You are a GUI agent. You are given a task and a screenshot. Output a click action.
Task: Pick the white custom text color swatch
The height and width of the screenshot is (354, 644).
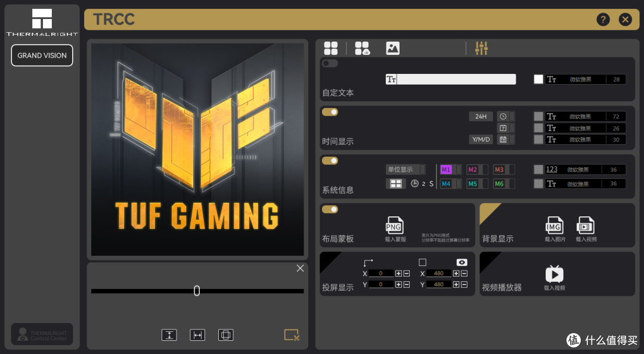click(x=538, y=79)
